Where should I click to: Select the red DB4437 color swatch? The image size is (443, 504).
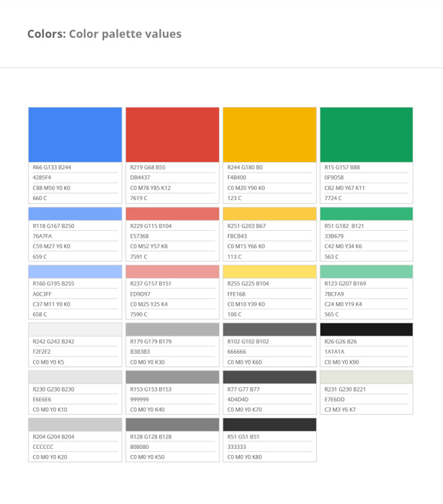[172, 135]
